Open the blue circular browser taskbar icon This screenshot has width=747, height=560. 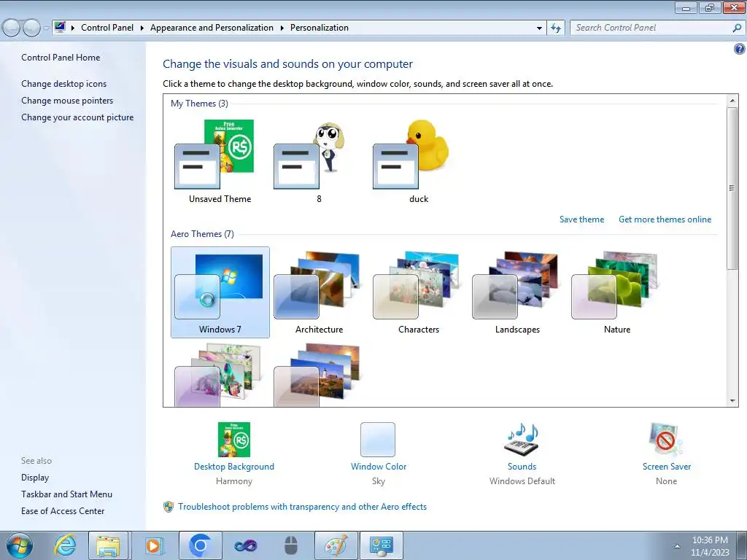200,545
